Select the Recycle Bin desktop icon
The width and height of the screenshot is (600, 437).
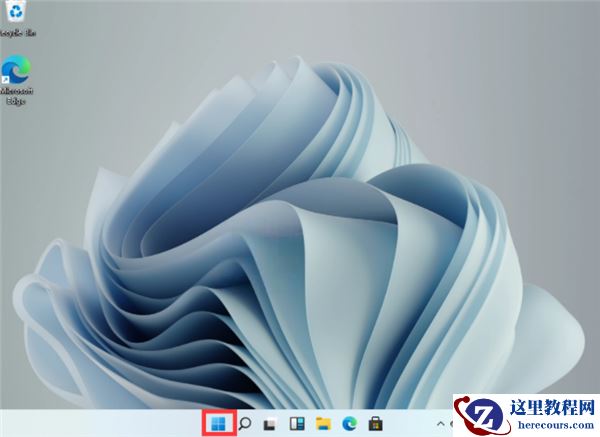click(x=17, y=18)
